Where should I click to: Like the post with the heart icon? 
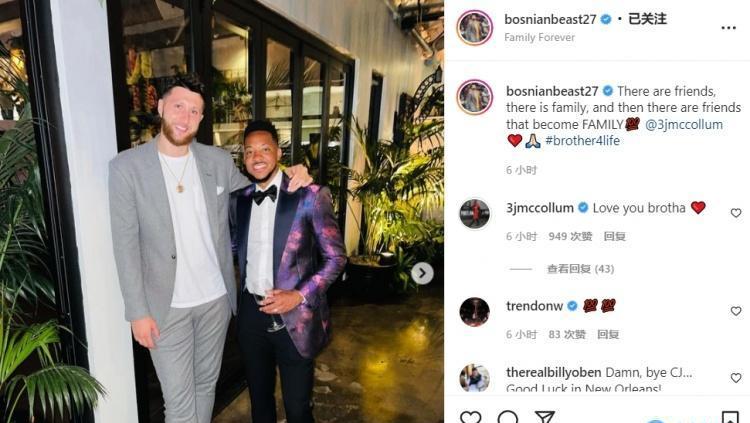coord(471,417)
